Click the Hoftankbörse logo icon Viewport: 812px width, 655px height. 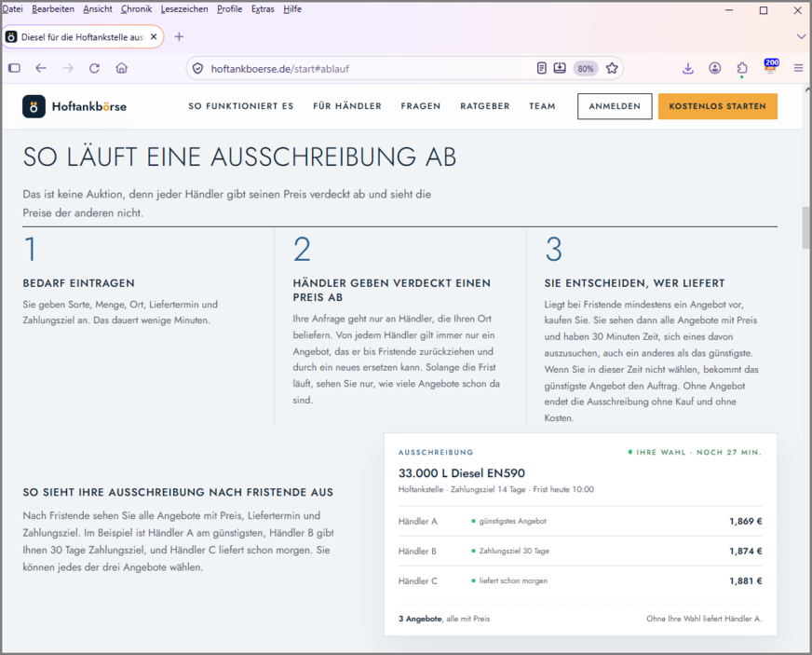click(x=34, y=107)
